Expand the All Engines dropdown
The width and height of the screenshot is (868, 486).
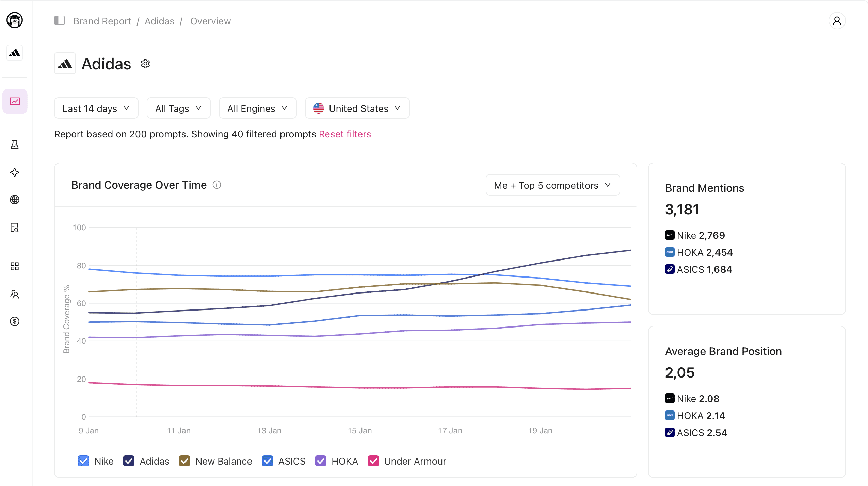coord(257,108)
